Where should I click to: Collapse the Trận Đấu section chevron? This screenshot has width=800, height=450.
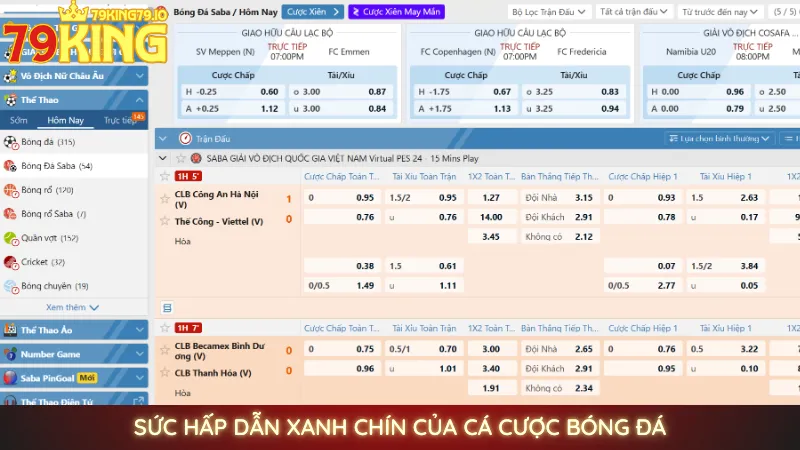point(163,139)
